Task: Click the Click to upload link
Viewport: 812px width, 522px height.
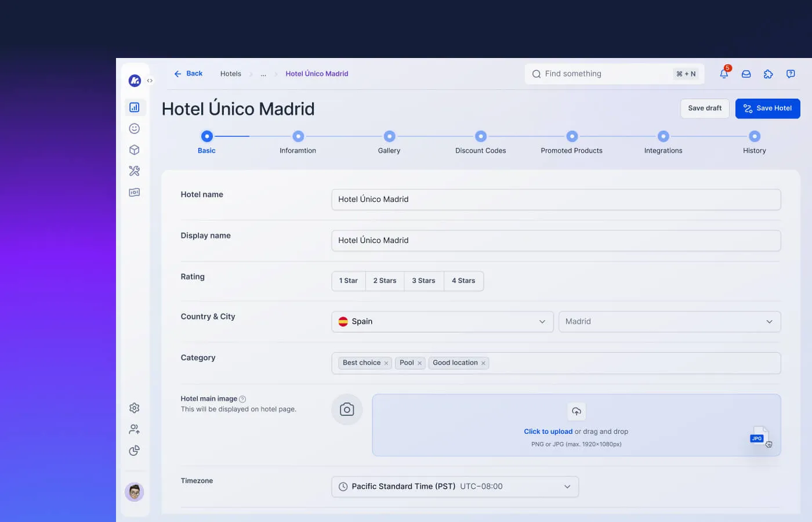Action: click(548, 432)
